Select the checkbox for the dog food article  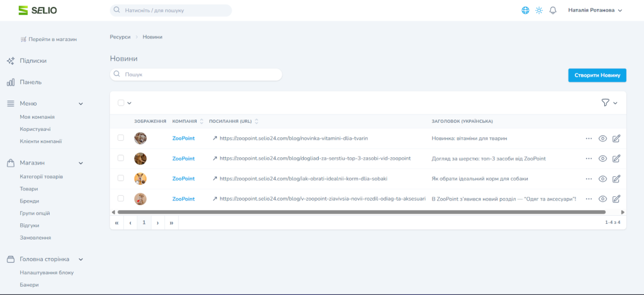[x=121, y=179]
